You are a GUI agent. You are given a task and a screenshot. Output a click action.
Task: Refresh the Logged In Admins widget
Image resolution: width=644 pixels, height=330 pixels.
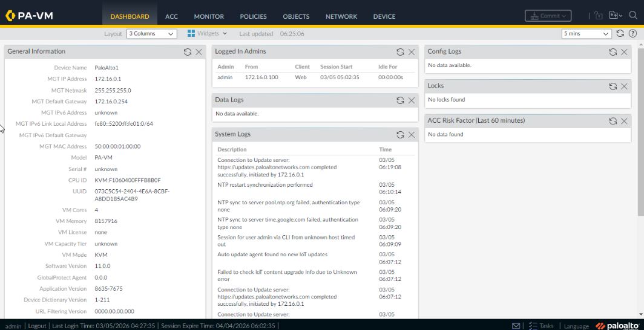click(x=400, y=52)
